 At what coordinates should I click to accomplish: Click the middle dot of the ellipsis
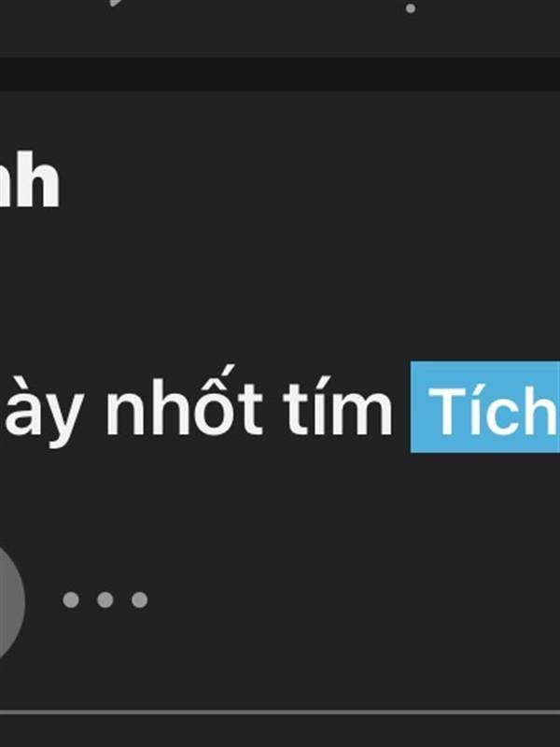[x=105, y=599]
